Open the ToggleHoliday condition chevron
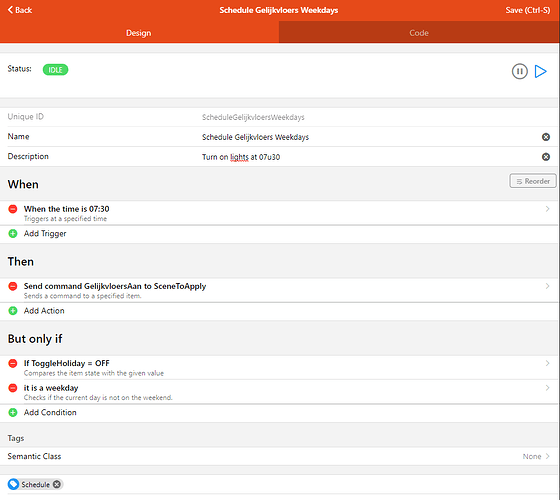560x500 pixels. [x=547, y=363]
